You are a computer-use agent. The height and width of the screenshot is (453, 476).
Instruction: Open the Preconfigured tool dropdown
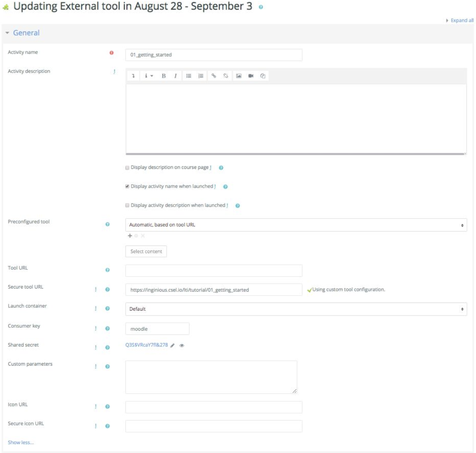[296, 225]
